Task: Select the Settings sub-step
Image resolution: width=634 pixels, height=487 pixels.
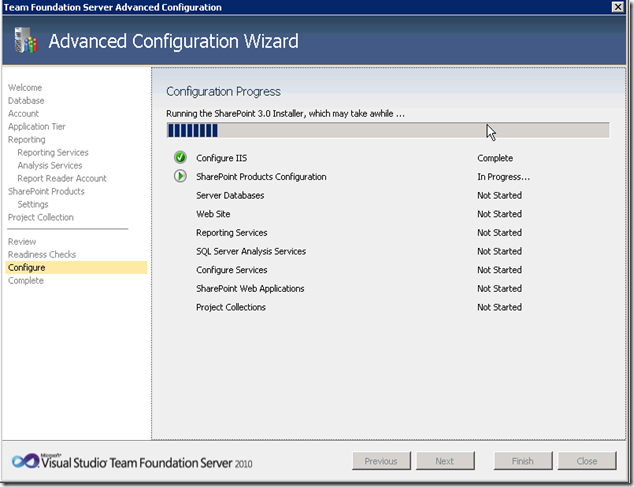Action: coord(33,204)
